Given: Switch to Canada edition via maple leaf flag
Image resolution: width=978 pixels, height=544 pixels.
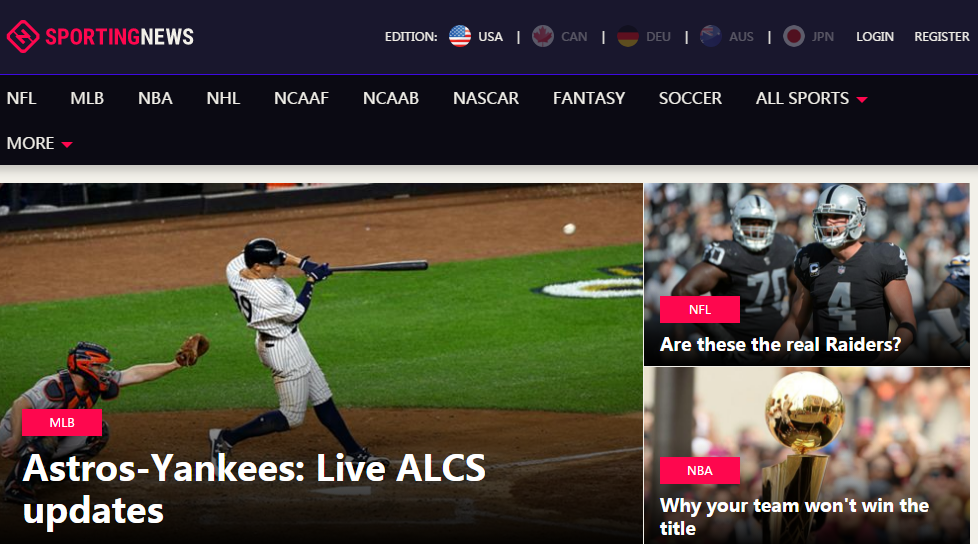Looking at the screenshot, I should tap(543, 36).
